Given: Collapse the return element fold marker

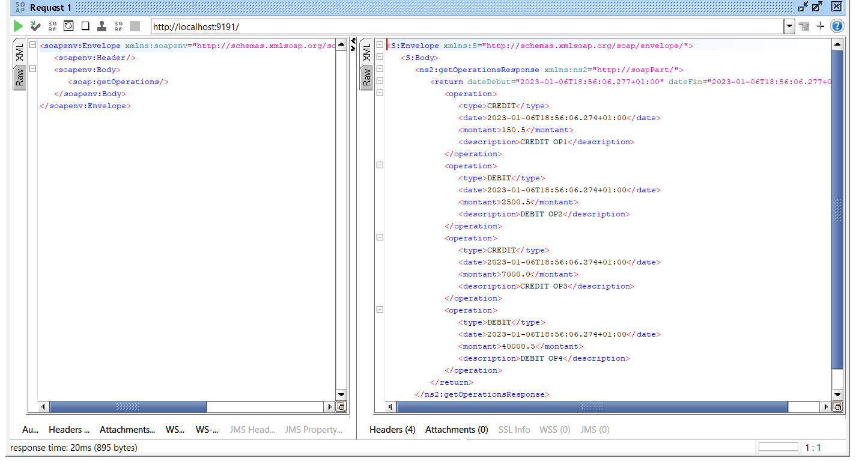Looking at the screenshot, I should [x=380, y=82].
